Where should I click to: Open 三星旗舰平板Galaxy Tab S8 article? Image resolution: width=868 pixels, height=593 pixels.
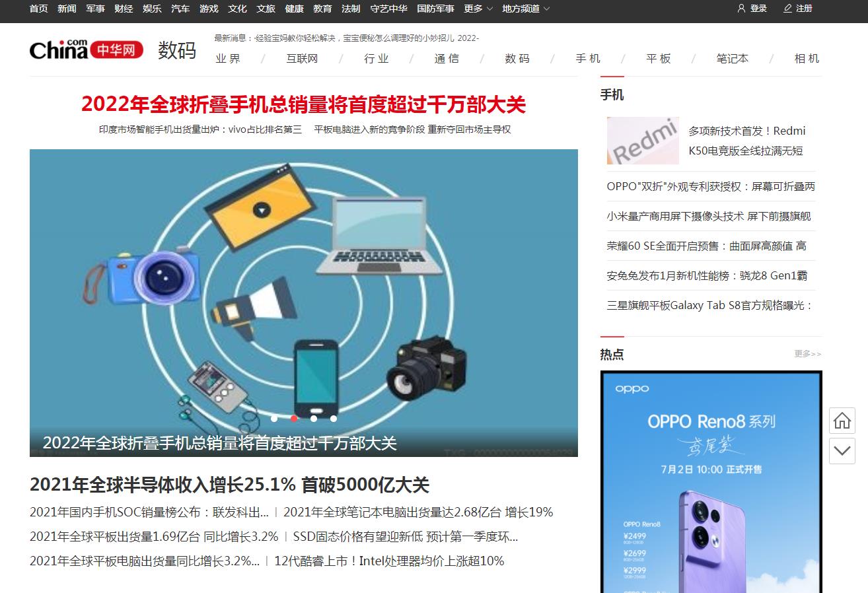click(x=709, y=305)
